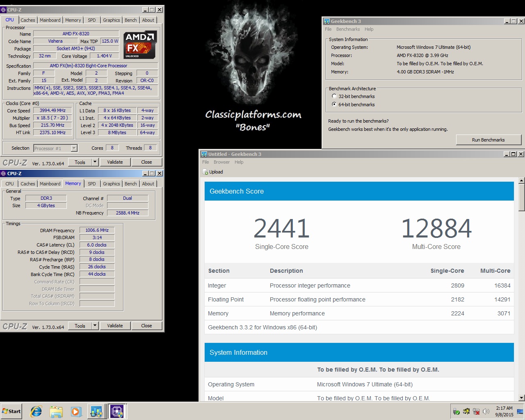Viewport: 525px width, 420px height.
Task: Click Core Speed value 3994.49 MHz
Action: 52,111
